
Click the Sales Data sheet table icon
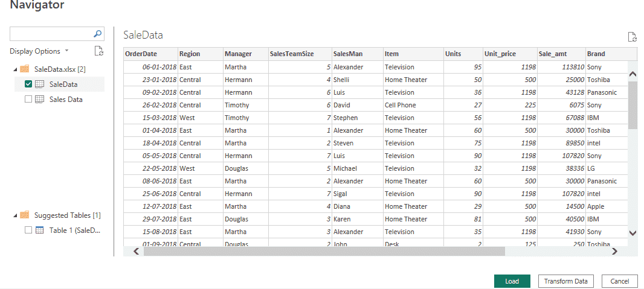tap(39, 100)
